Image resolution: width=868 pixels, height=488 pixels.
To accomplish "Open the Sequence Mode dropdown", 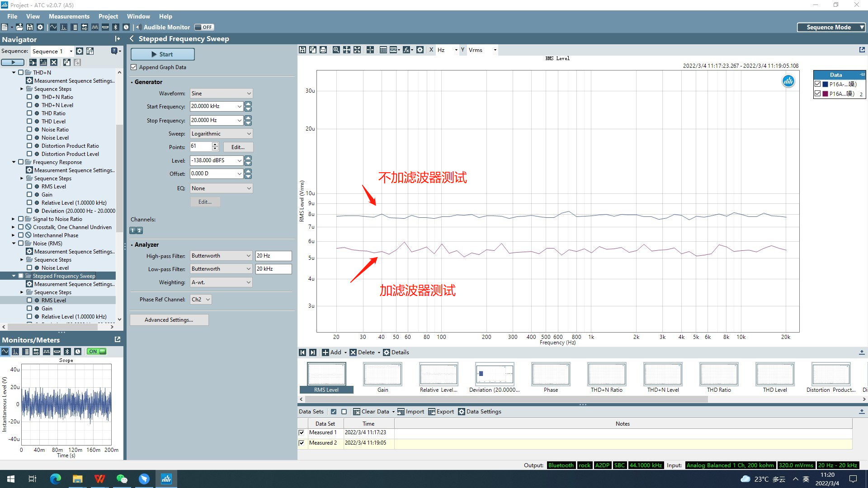I will (831, 27).
